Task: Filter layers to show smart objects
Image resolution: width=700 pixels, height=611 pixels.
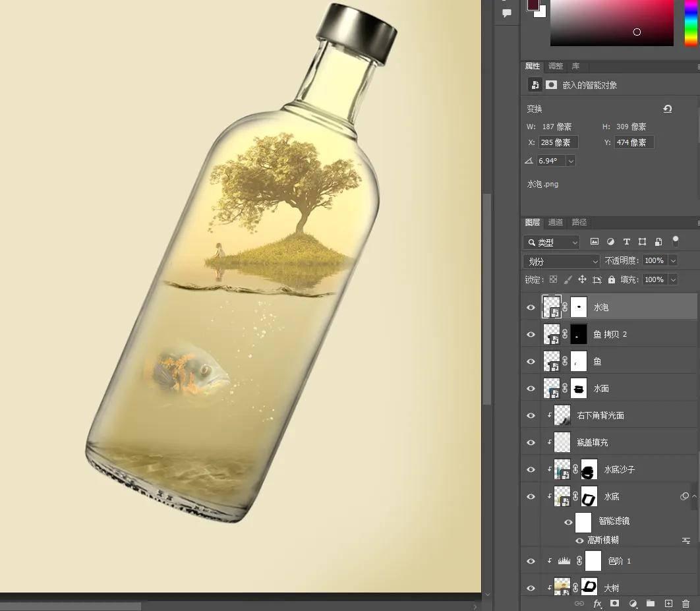Action: (x=658, y=241)
